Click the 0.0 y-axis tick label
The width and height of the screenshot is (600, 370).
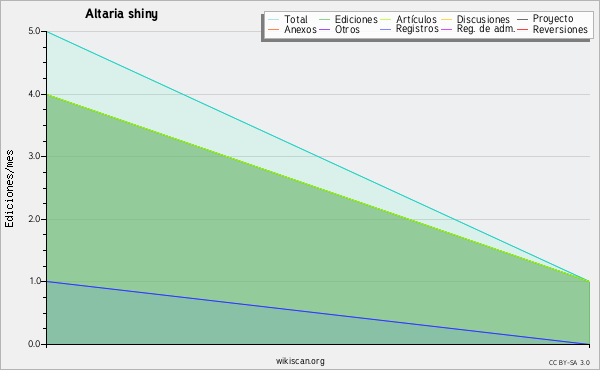pos(34,344)
